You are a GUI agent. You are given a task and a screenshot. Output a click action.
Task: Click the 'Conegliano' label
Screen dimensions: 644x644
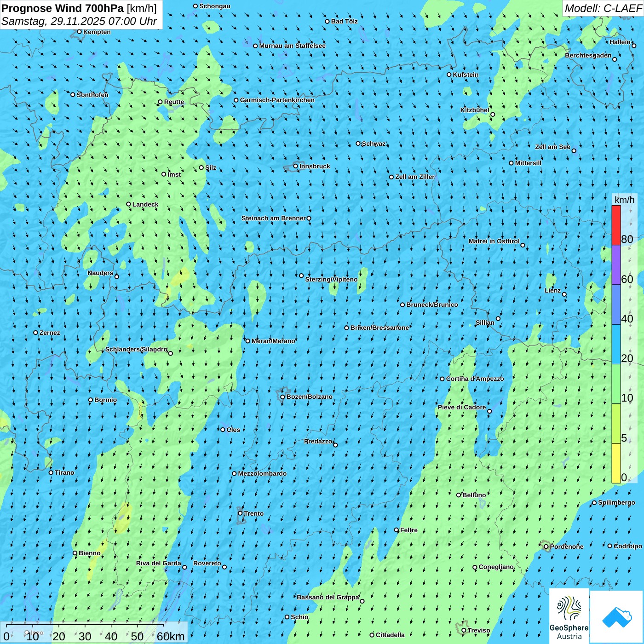[x=496, y=567]
